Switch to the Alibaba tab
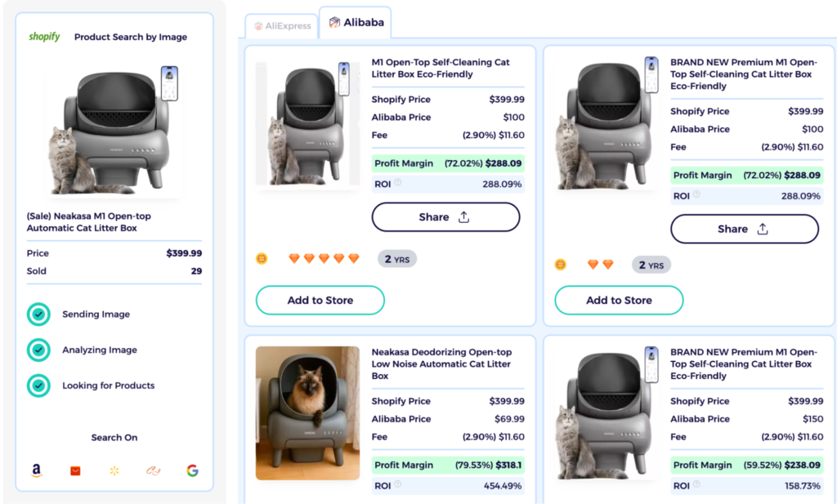 [x=355, y=23]
